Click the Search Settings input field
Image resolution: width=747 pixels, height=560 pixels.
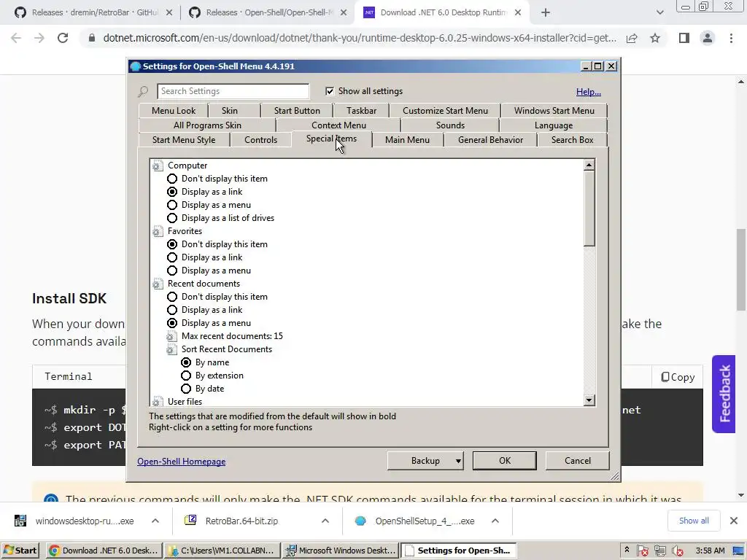pos(233,91)
